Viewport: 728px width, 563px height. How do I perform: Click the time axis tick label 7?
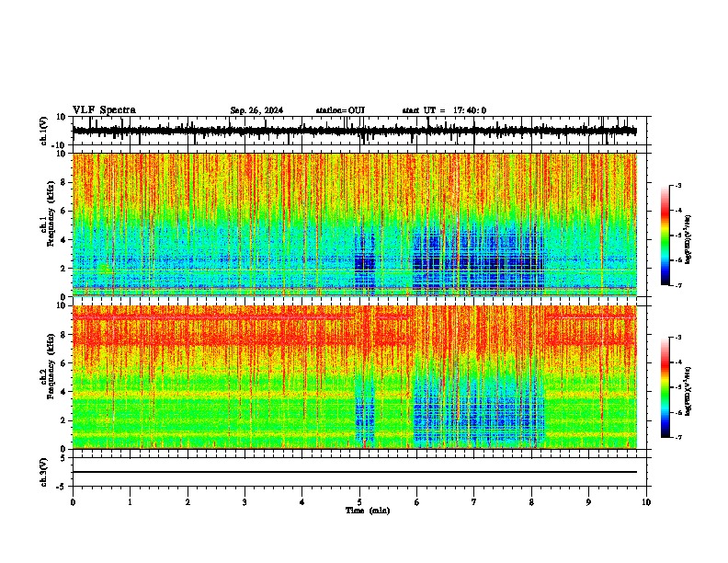click(474, 502)
